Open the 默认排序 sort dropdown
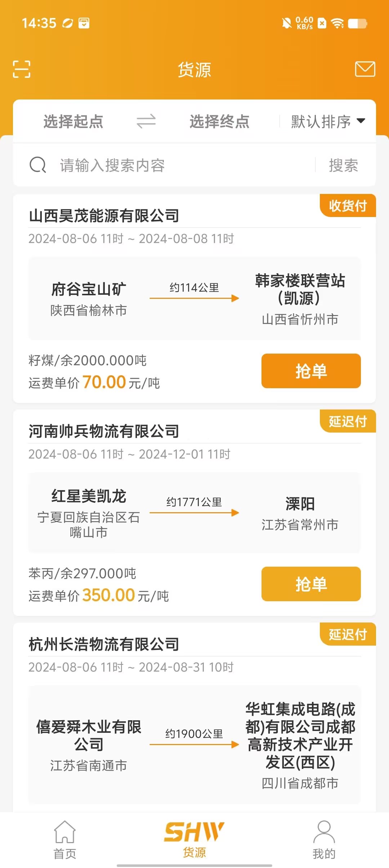The image size is (389, 868). click(328, 121)
